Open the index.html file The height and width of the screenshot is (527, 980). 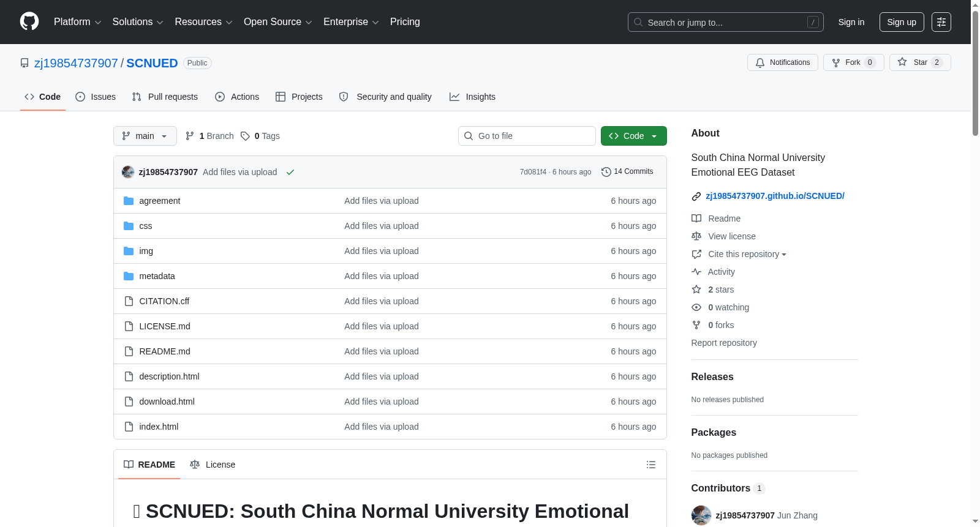(159, 427)
